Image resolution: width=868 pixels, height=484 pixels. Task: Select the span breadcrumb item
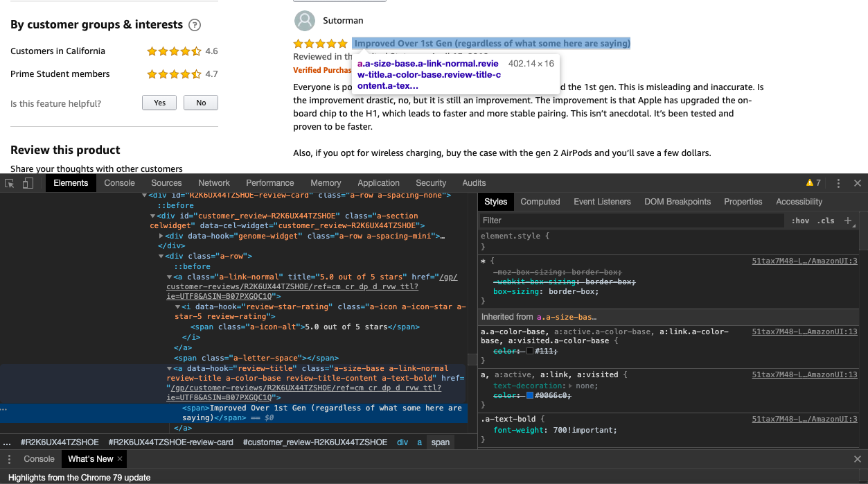(441, 442)
